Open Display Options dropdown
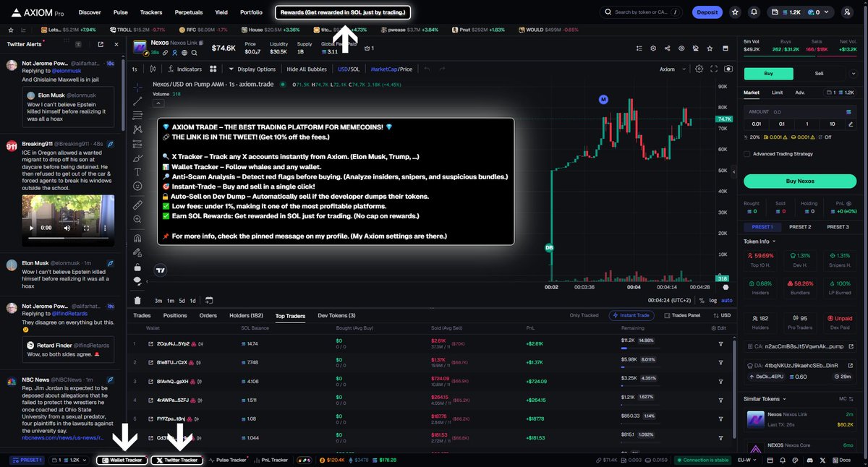The height and width of the screenshot is (467, 868). click(x=252, y=69)
